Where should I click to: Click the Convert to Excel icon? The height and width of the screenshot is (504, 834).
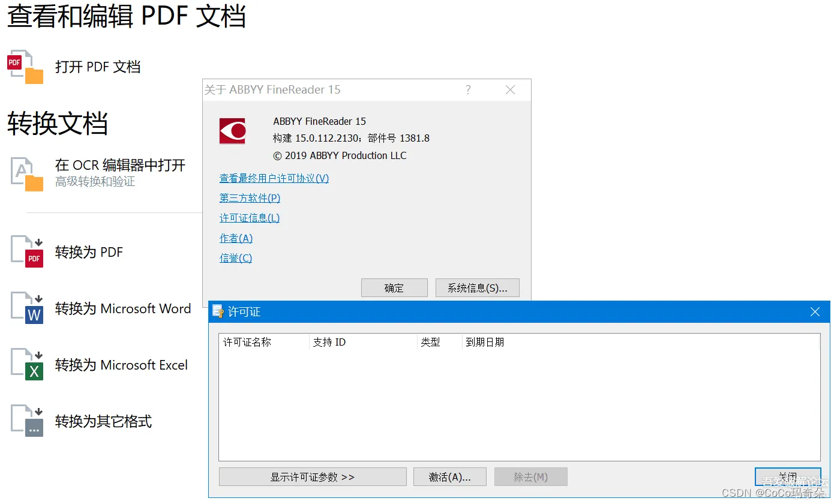pyautogui.click(x=27, y=365)
